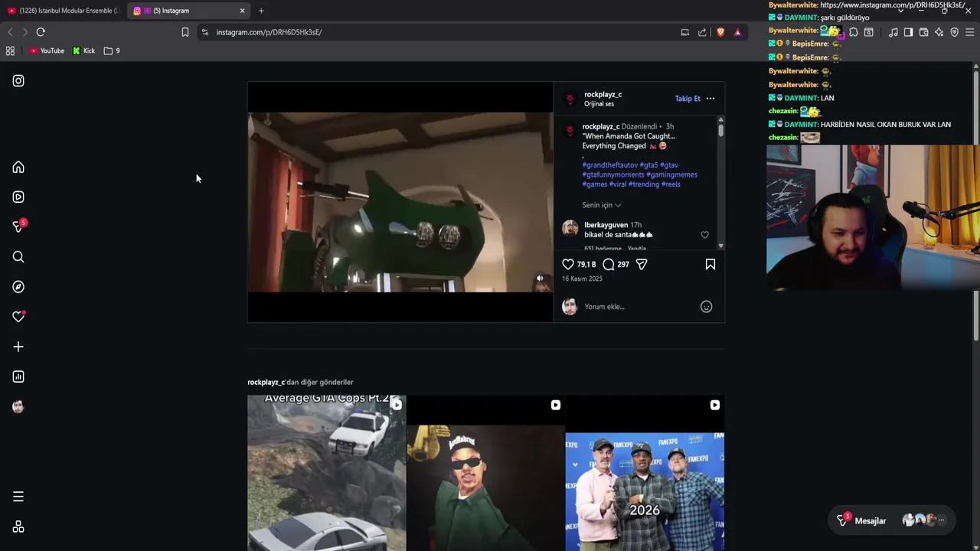This screenshot has width=980, height=551.
Task: Like the post with heart icon
Action: click(568, 264)
